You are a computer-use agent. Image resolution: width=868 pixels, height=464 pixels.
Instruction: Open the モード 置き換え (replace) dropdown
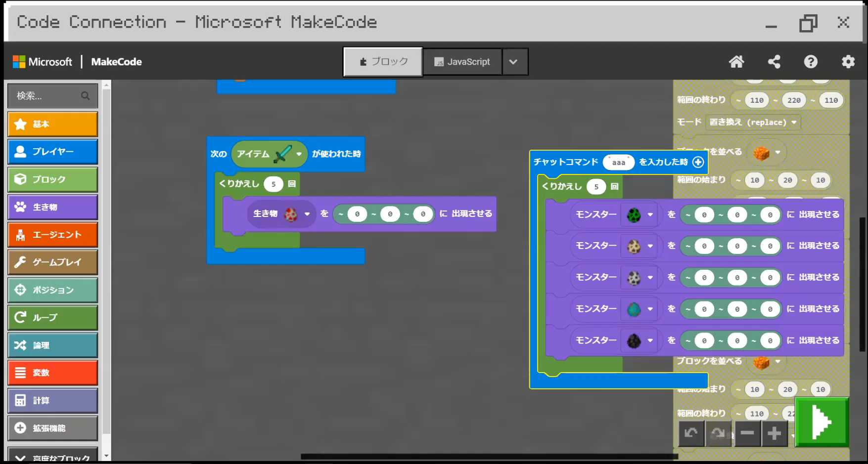(x=753, y=122)
